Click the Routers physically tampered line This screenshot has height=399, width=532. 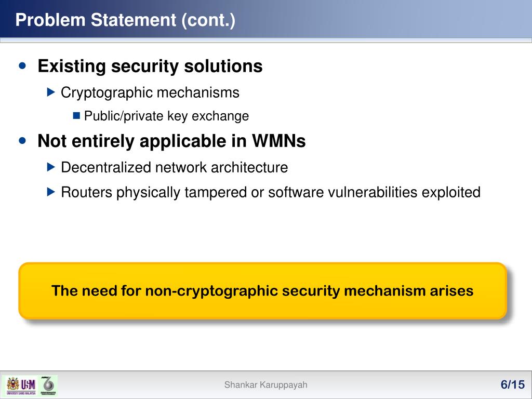[x=271, y=192]
